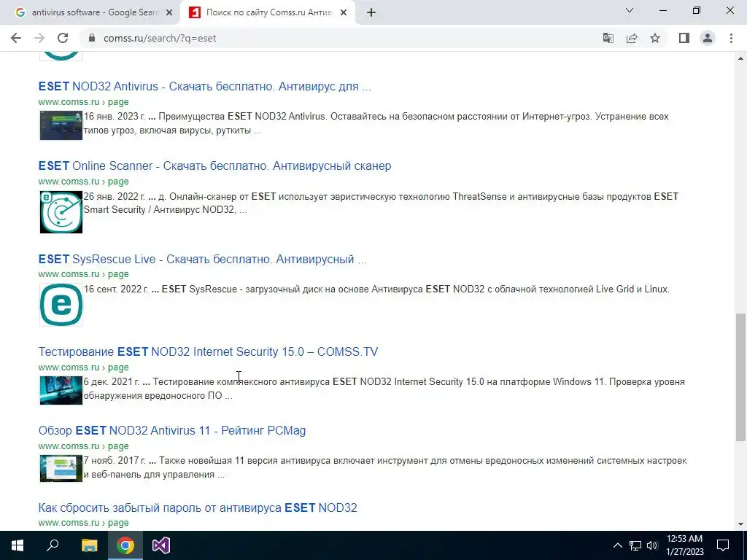Click the Antivirus 11 review thumbnail
Screen dimensions: 747x560
coord(61,468)
